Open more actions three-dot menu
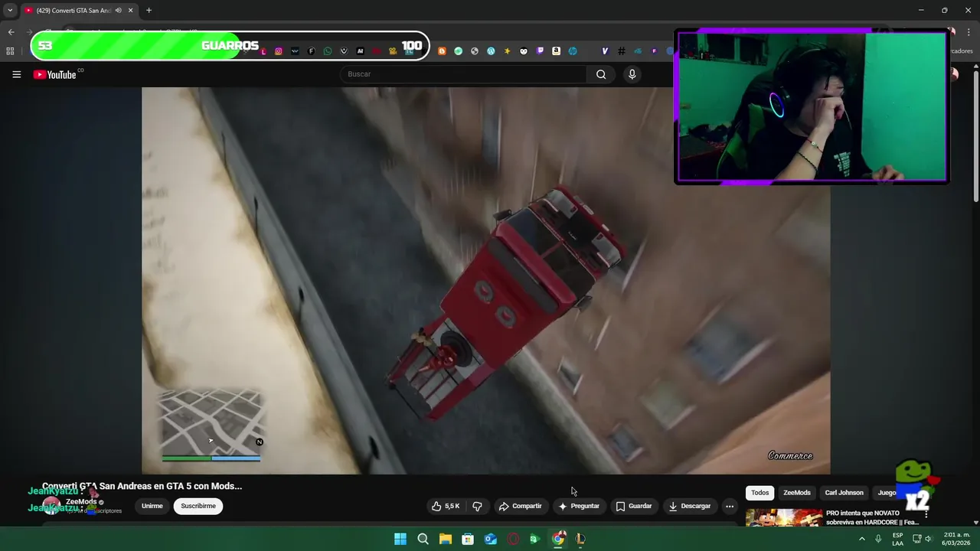Viewport: 980px width, 551px height. (730, 506)
